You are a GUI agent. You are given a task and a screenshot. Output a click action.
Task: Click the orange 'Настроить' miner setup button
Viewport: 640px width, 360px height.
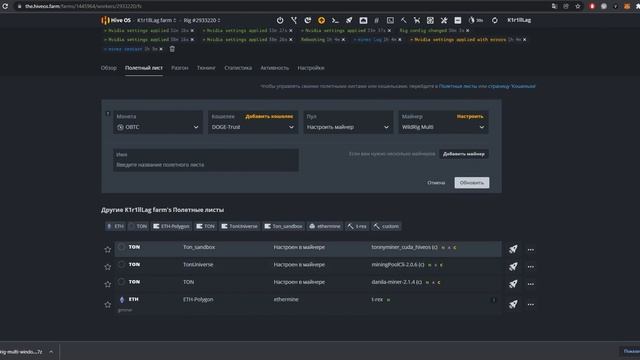click(470, 116)
